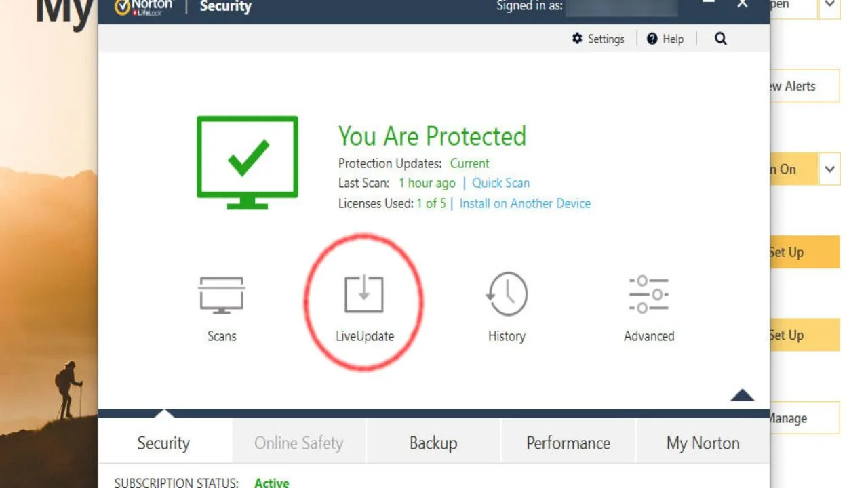Open Help question mark icon
The width and height of the screenshot is (868, 488).
click(x=652, y=39)
